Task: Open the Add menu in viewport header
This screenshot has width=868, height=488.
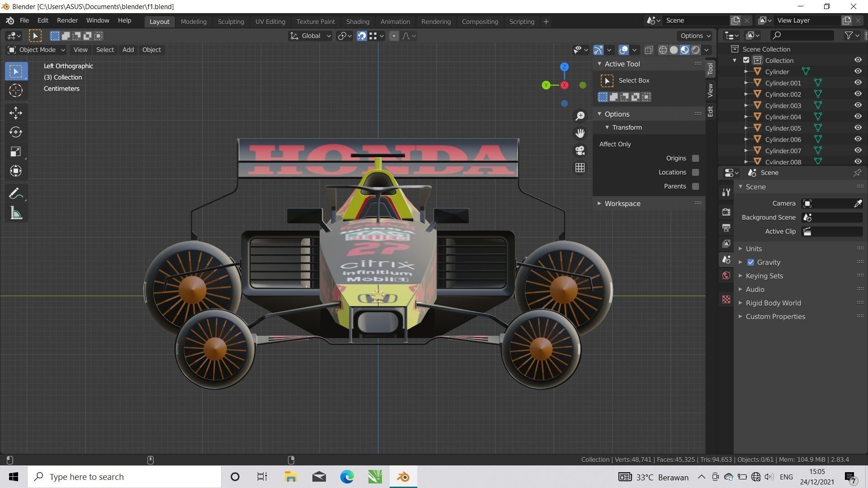Action: click(128, 50)
